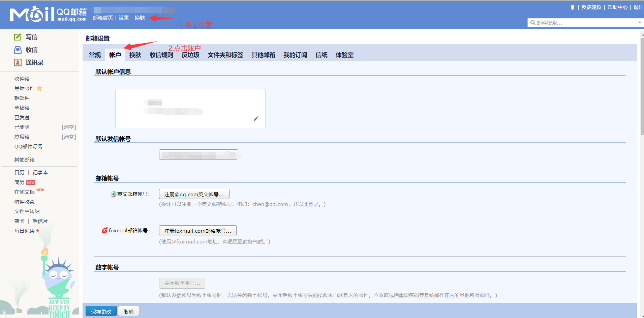The width and height of the screenshot is (644, 318).
Task: Open 贺卡 in sidebar
Action: pos(19,221)
